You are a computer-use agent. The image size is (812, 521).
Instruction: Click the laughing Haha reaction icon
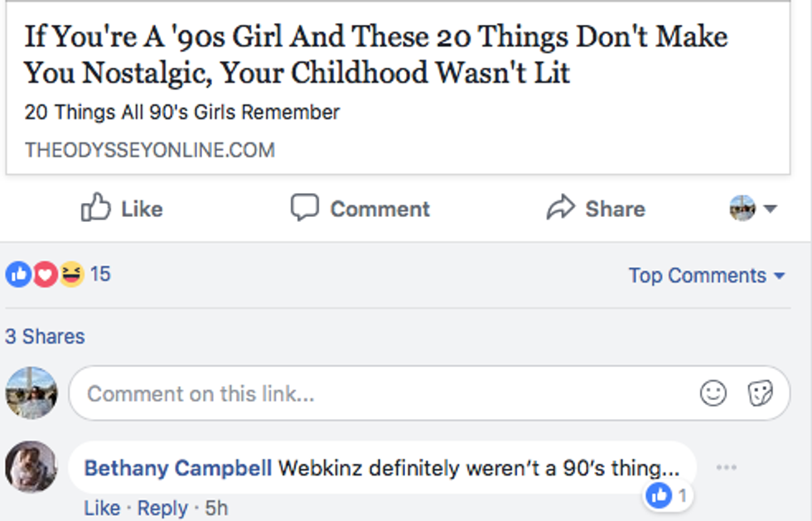(71, 274)
